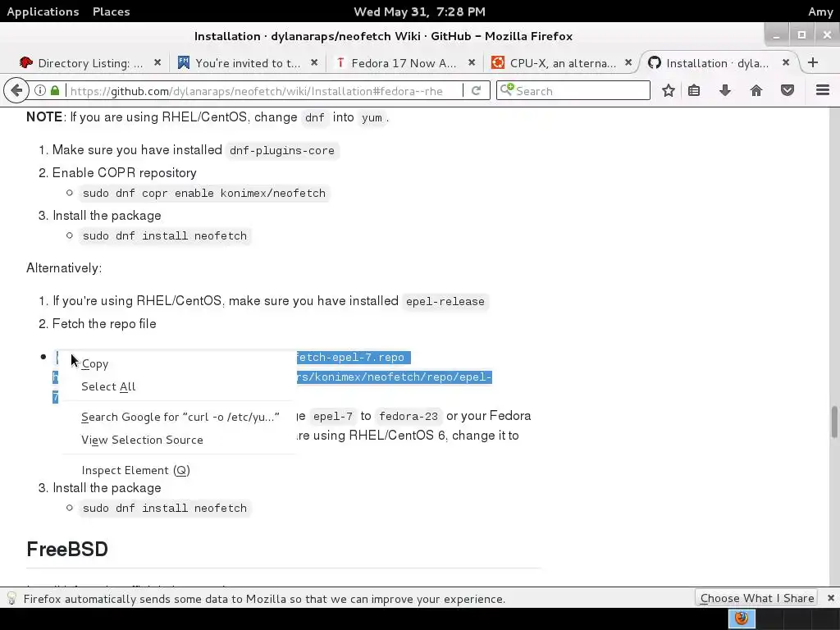
Task: Switch to Fedora 17 Now tab
Action: 404,63
